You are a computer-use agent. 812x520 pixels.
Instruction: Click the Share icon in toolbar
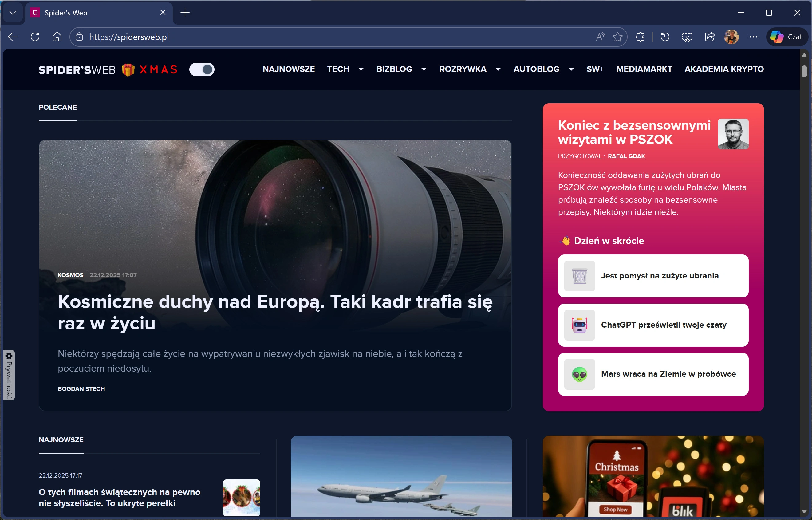click(709, 37)
